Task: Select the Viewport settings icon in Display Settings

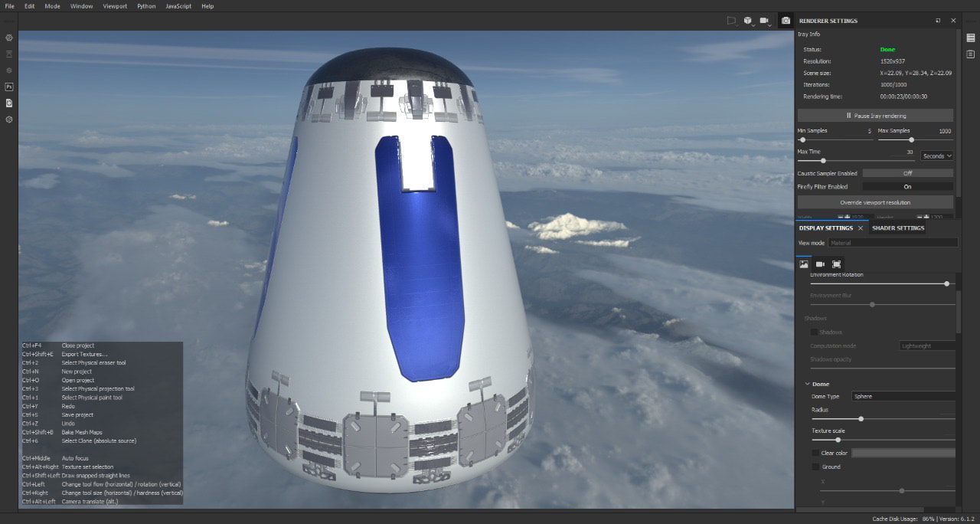Action: click(836, 264)
